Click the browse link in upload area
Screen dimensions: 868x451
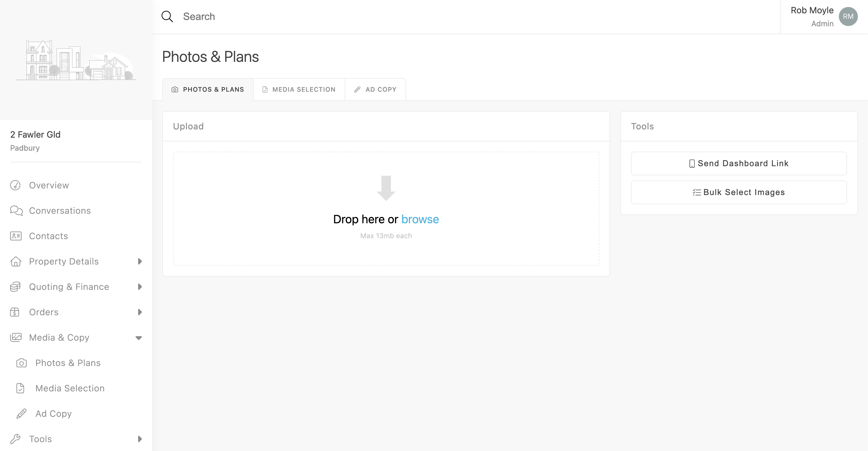420,219
